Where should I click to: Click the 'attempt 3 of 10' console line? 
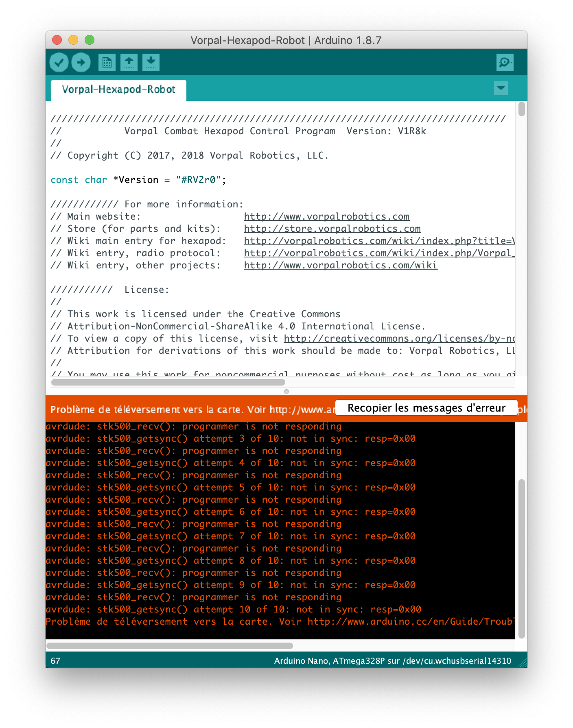click(231, 438)
